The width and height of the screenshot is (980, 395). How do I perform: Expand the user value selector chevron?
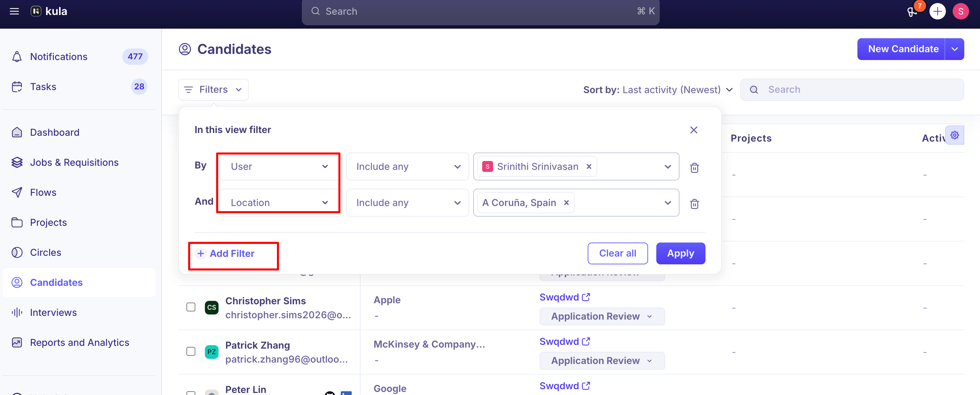(x=668, y=166)
